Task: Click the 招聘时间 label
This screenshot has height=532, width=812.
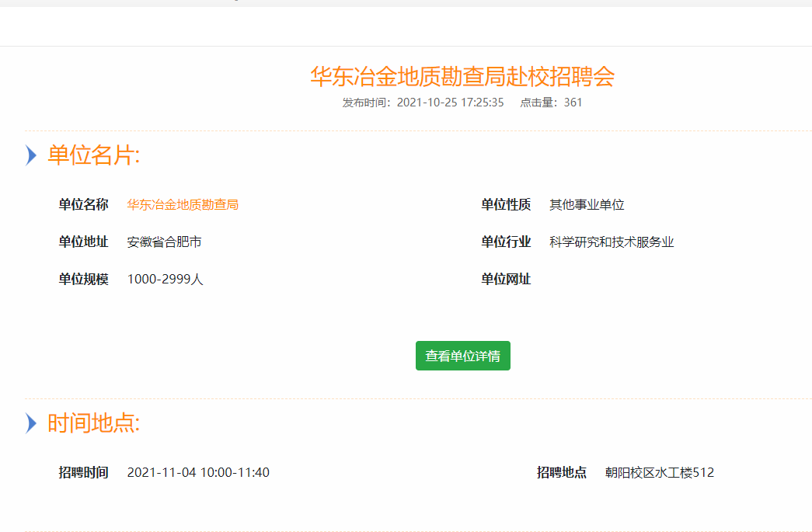Action: tap(83, 472)
